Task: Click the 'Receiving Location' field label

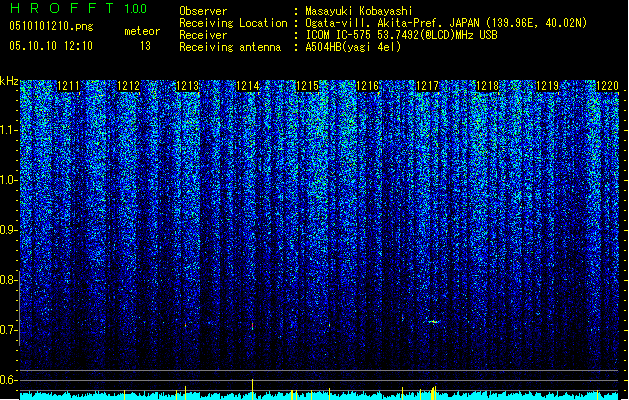Action: [x=233, y=23]
